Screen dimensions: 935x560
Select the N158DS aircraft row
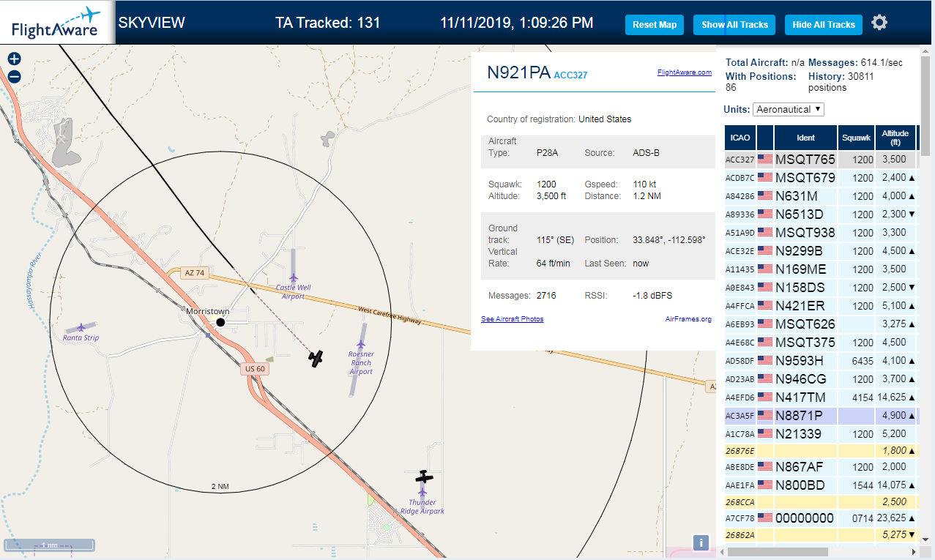click(820, 288)
